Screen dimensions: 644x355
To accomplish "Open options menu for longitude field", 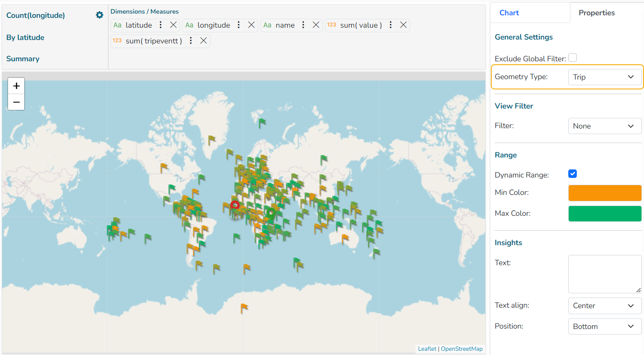I will coord(239,25).
